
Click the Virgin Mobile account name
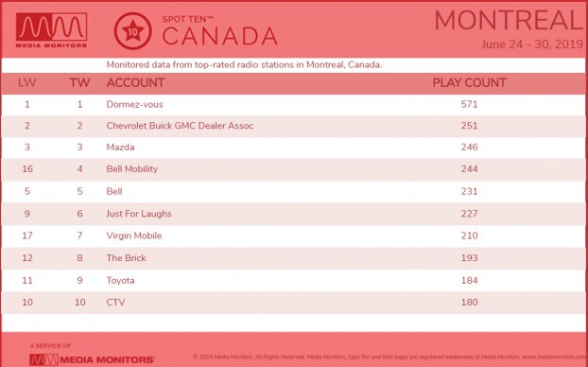134,236
